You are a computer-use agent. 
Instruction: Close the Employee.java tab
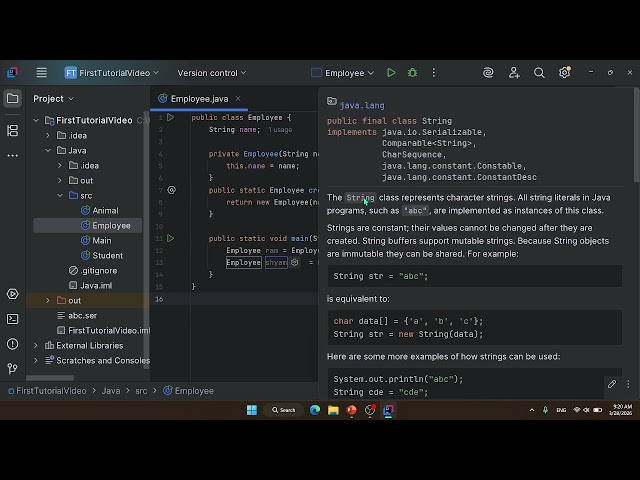238,98
